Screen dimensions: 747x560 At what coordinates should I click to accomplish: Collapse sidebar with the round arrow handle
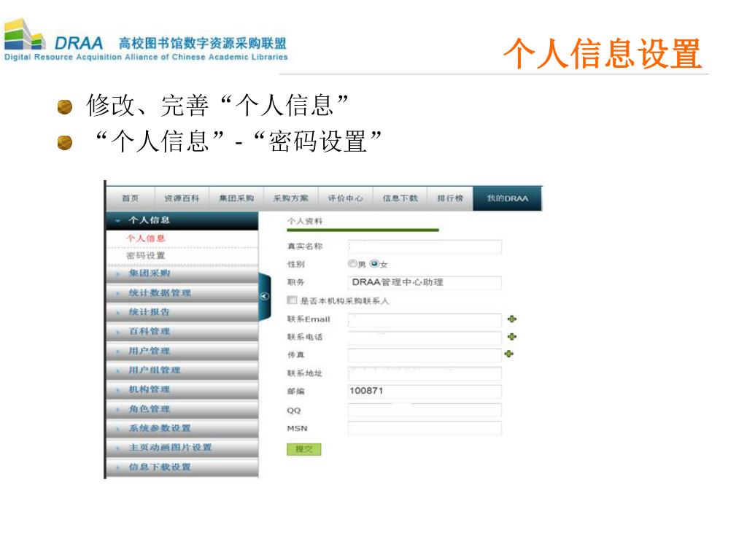264,296
